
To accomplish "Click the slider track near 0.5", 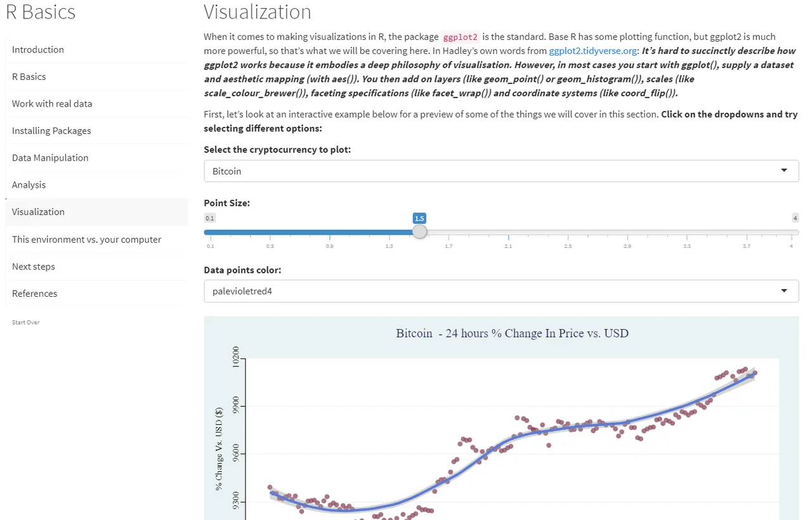I will pyautogui.click(x=270, y=232).
